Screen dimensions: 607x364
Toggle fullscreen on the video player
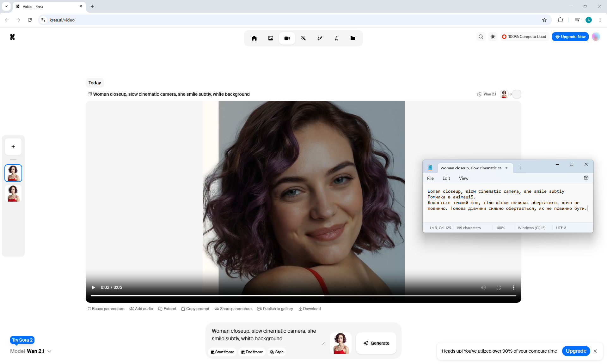[498, 288]
